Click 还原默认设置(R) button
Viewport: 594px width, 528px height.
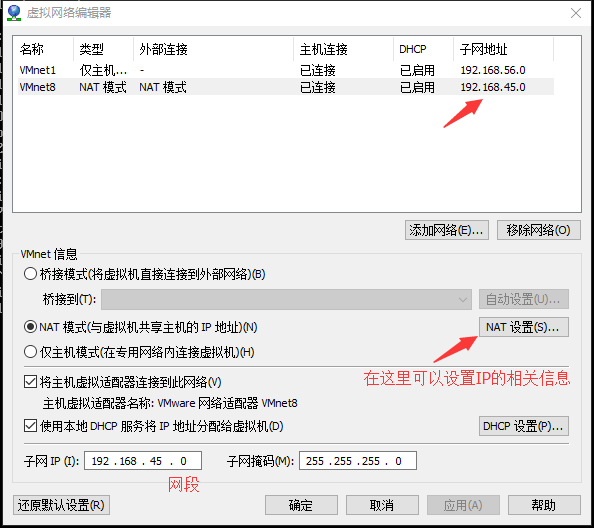(61, 505)
